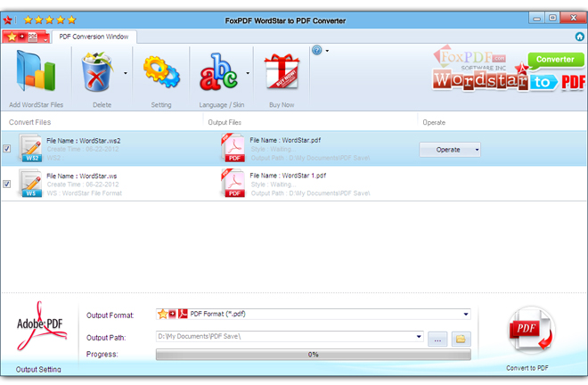Select 'File Name : WordStar.ws2' text

[x=83, y=141]
